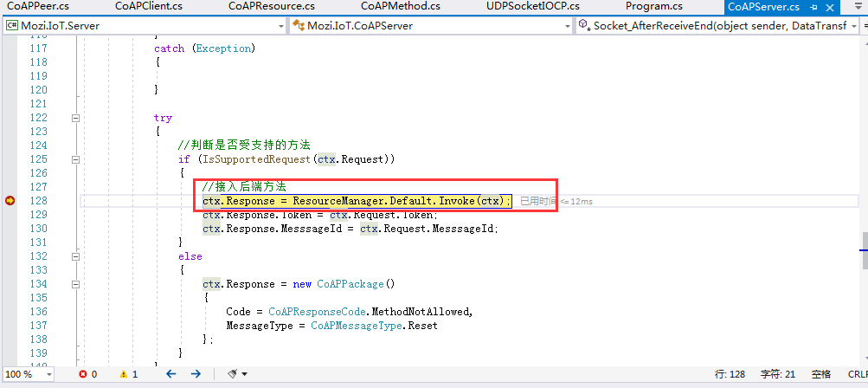Screen dimensions: 868x388
Task: Switch to the UDPSocketIOCP.cs tab
Action: pos(533,7)
